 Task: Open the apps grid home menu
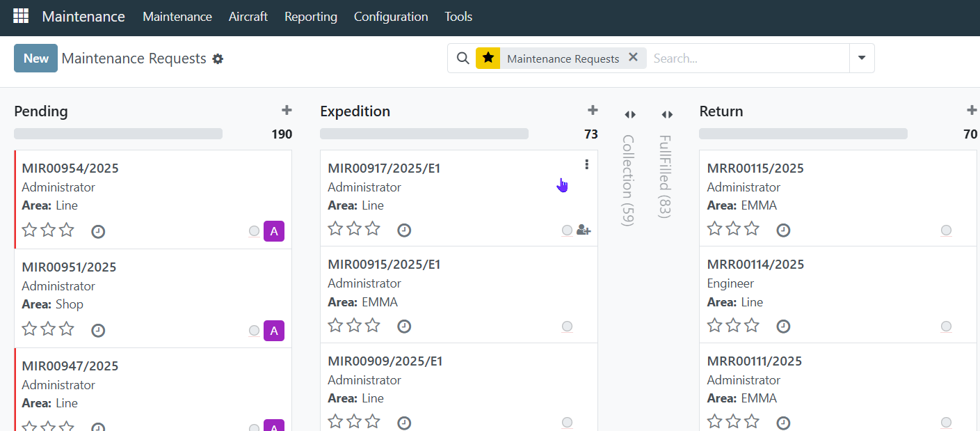[21, 16]
